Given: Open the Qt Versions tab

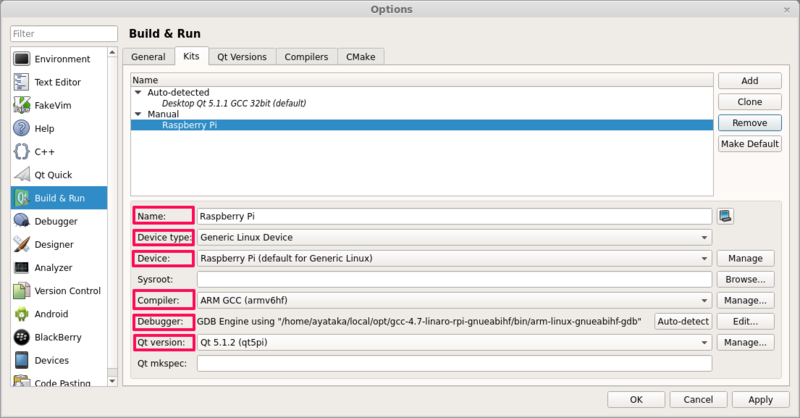Looking at the screenshot, I should (x=242, y=57).
